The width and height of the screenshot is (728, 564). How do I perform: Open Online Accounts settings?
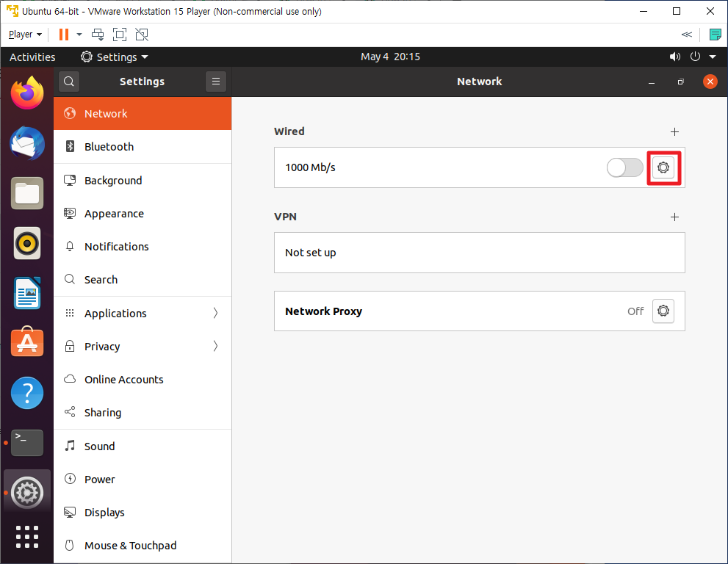point(143,379)
